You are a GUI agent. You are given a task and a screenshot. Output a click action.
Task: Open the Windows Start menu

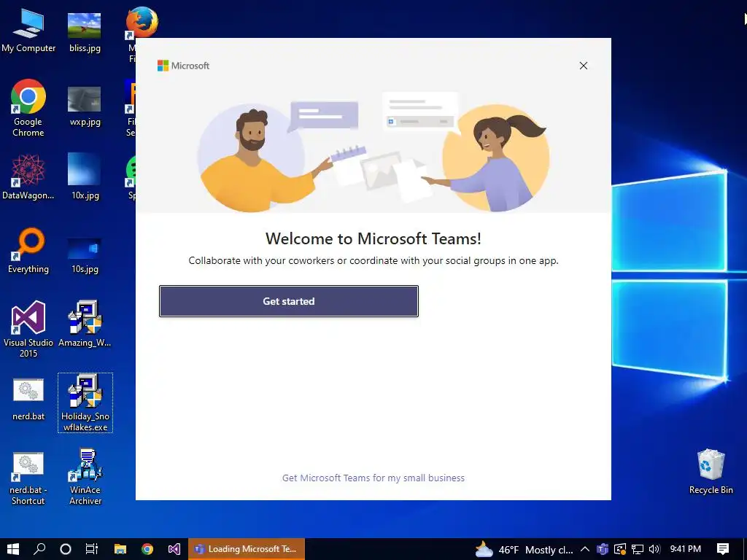click(13, 549)
